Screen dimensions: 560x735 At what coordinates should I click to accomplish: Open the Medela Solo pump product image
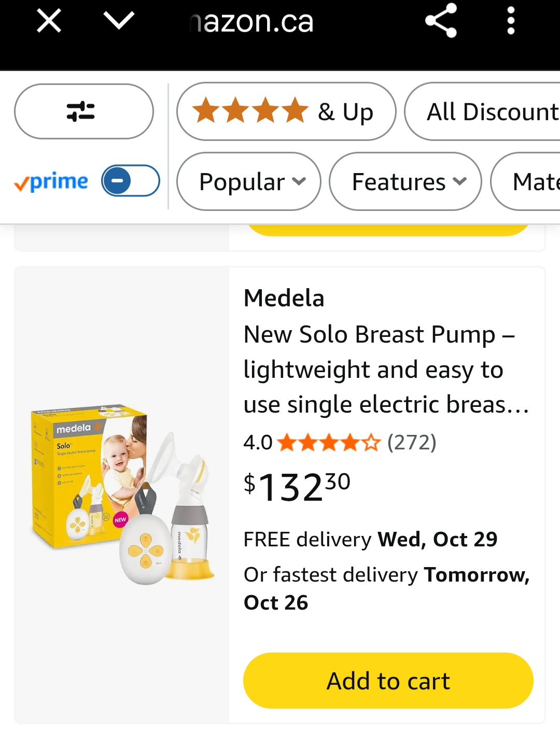point(122,494)
